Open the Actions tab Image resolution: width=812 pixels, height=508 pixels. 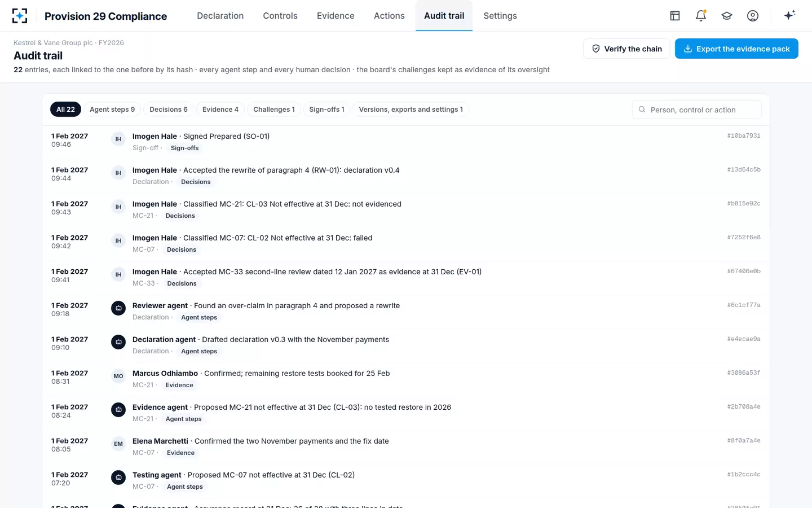[x=389, y=16]
